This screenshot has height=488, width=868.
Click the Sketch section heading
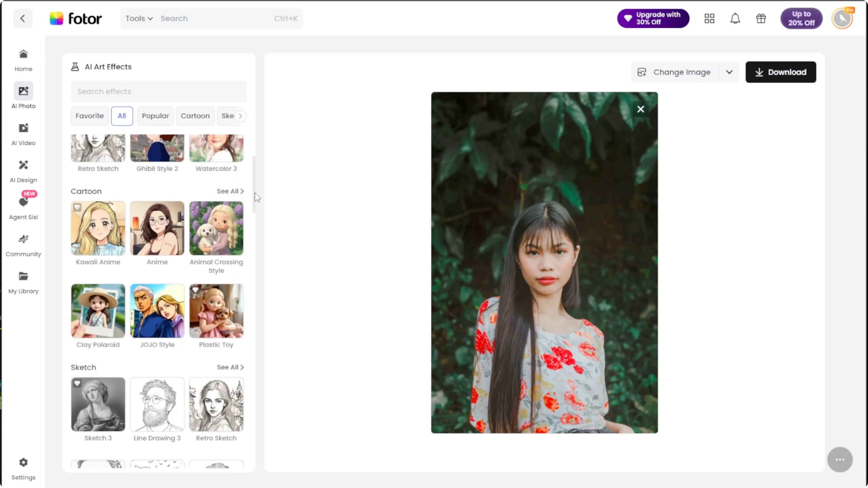coord(83,368)
